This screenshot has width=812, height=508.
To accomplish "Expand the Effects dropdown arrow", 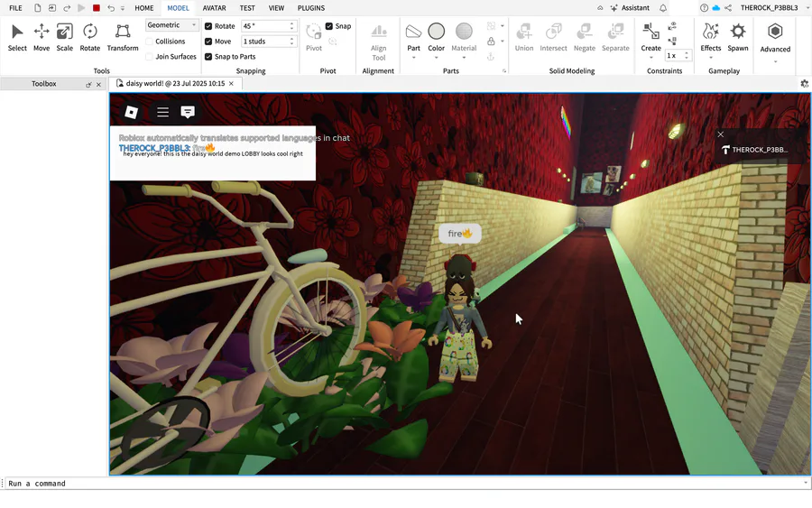I will click(x=711, y=58).
